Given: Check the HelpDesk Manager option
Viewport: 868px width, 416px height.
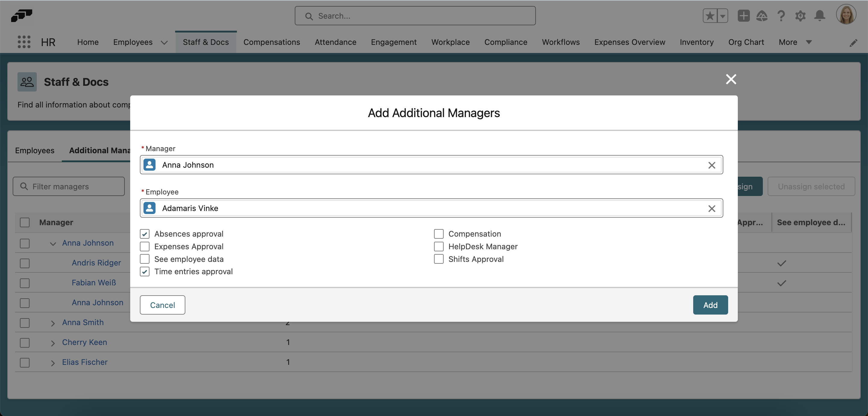Looking at the screenshot, I should (x=439, y=246).
